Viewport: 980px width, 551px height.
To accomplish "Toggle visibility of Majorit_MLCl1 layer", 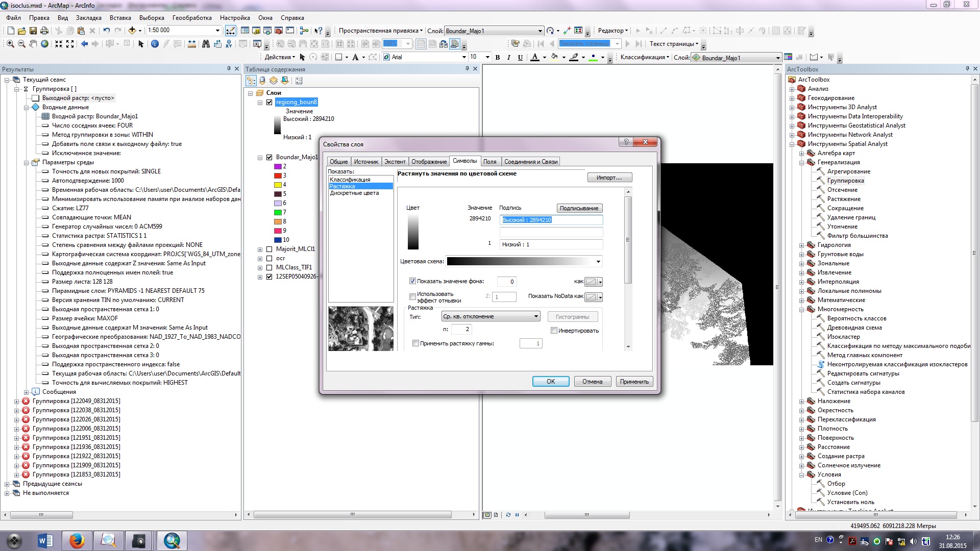I will tap(269, 249).
